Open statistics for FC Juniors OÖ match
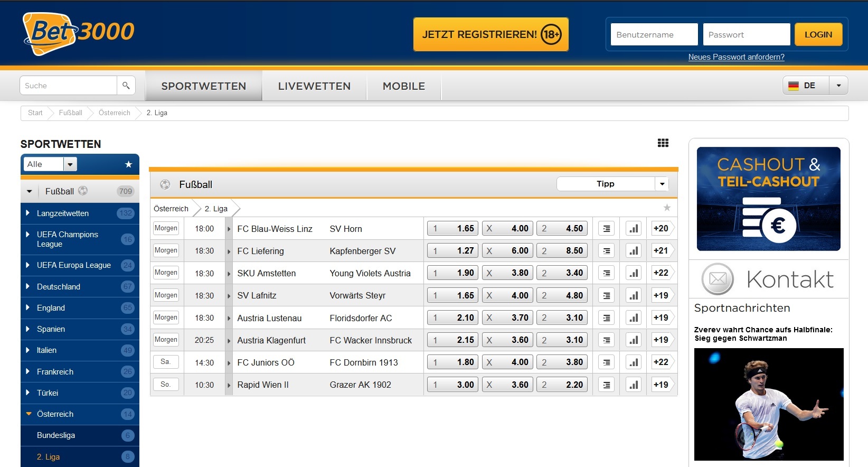Viewport: 868px width, 467px height. click(633, 362)
